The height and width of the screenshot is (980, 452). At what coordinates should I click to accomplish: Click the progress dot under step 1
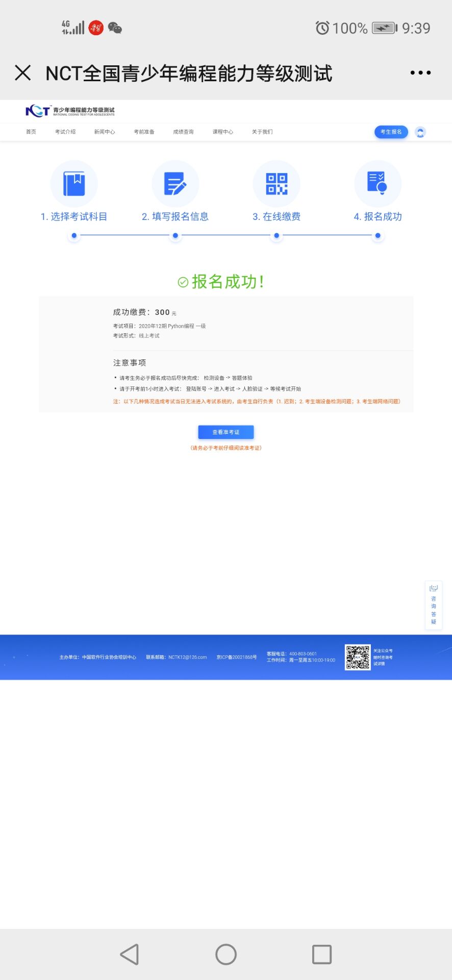pyautogui.click(x=74, y=236)
